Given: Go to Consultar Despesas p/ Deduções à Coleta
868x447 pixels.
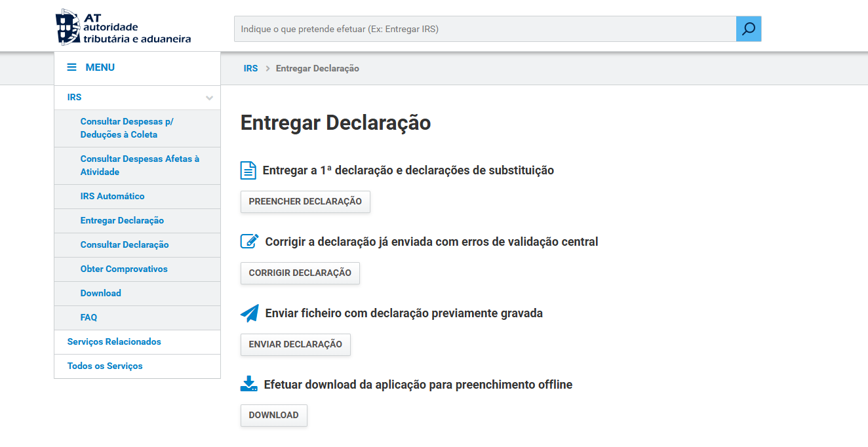Looking at the screenshot, I should pyautogui.click(x=127, y=128).
